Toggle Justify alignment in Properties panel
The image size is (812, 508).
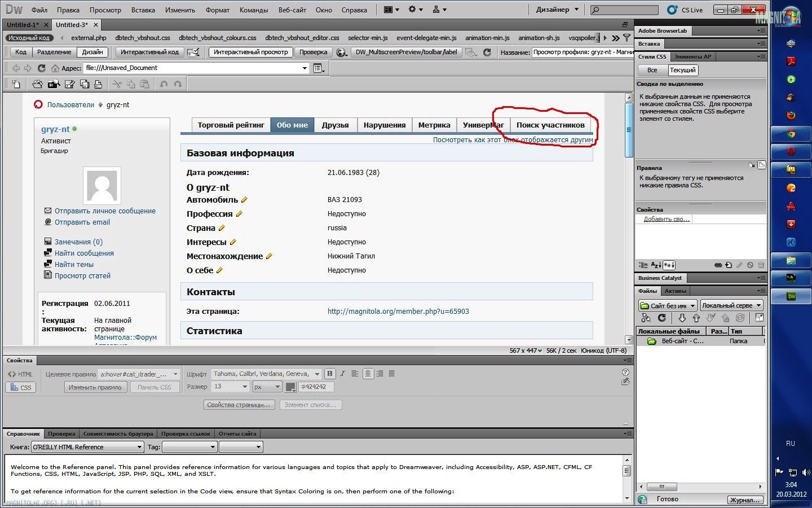(x=392, y=374)
